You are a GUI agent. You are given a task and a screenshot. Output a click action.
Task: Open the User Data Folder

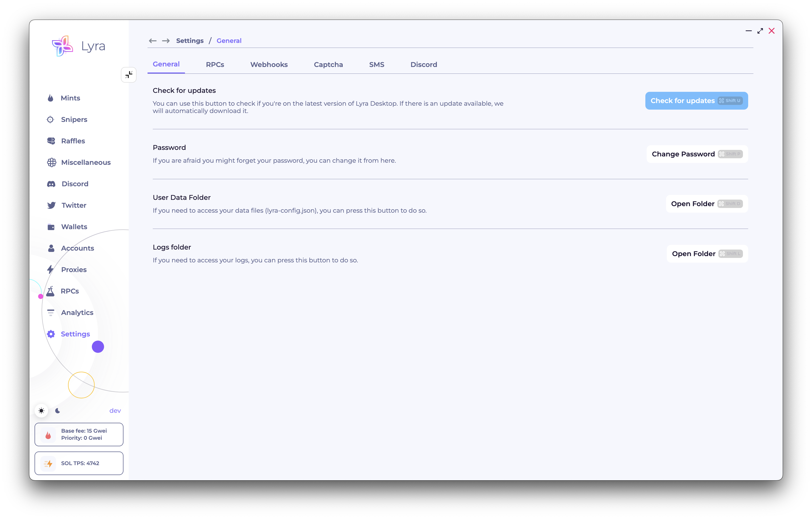point(707,204)
